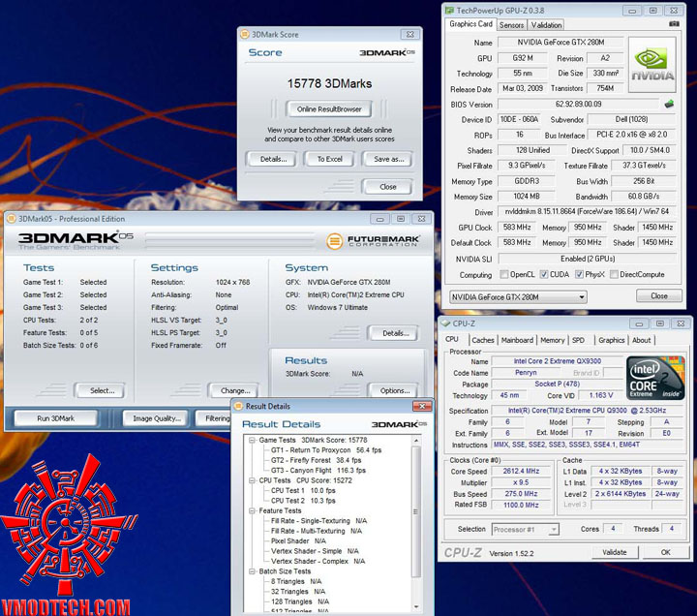The width and height of the screenshot is (697, 616).
Task: Click the Image Quality... button
Action: [x=157, y=418]
